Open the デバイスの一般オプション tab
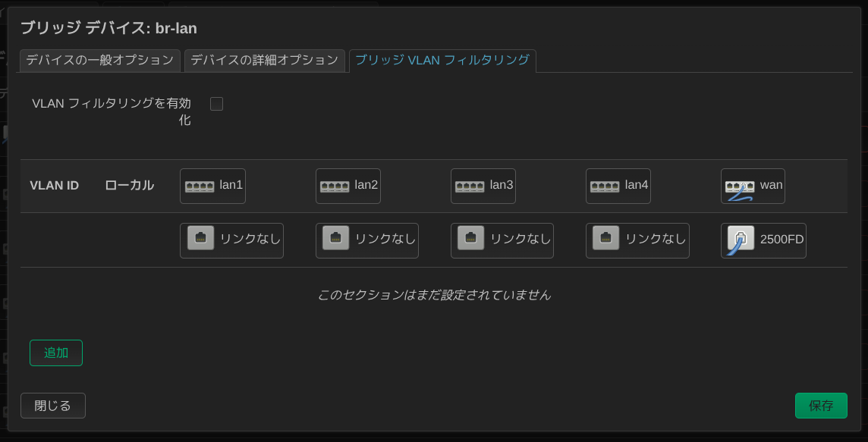This screenshot has height=442, width=868. coord(100,61)
